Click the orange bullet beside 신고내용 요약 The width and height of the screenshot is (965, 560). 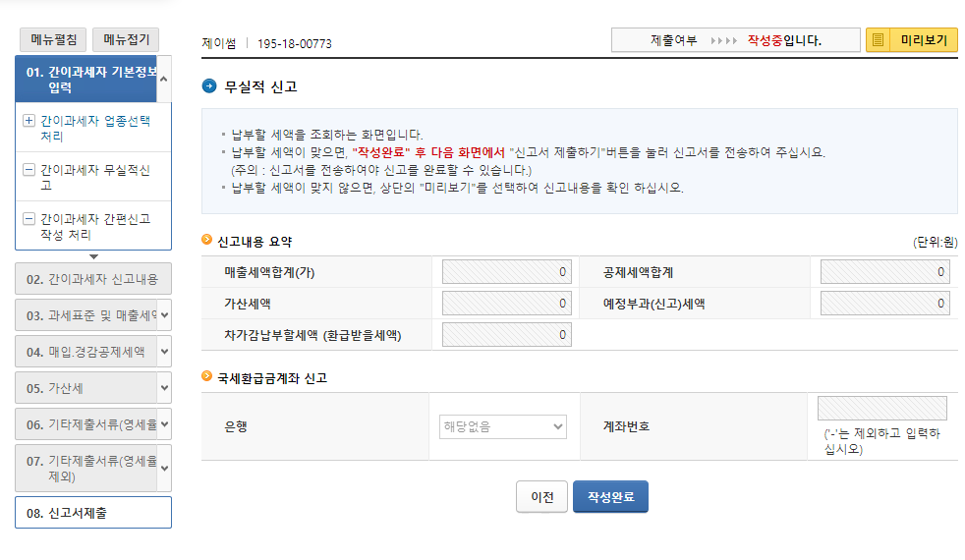pyautogui.click(x=206, y=240)
